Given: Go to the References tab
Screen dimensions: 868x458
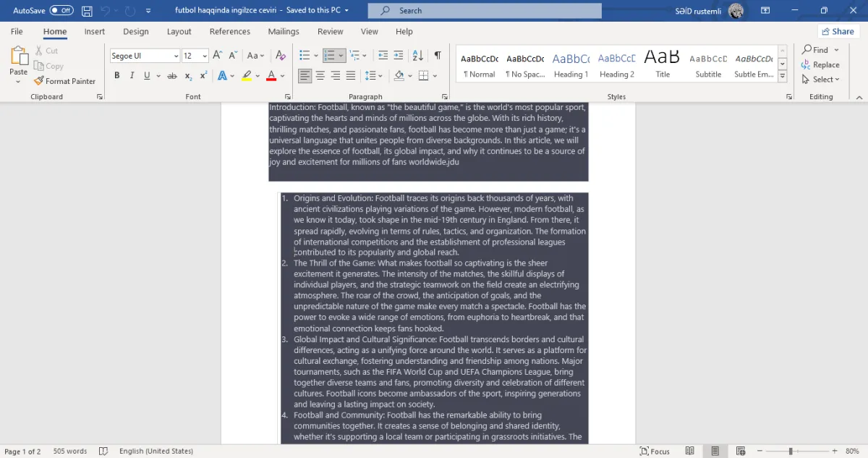Looking at the screenshot, I should tap(230, 32).
